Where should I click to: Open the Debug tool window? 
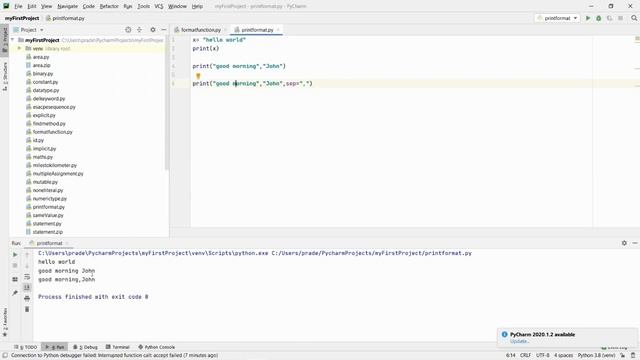click(x=85, y=347)
